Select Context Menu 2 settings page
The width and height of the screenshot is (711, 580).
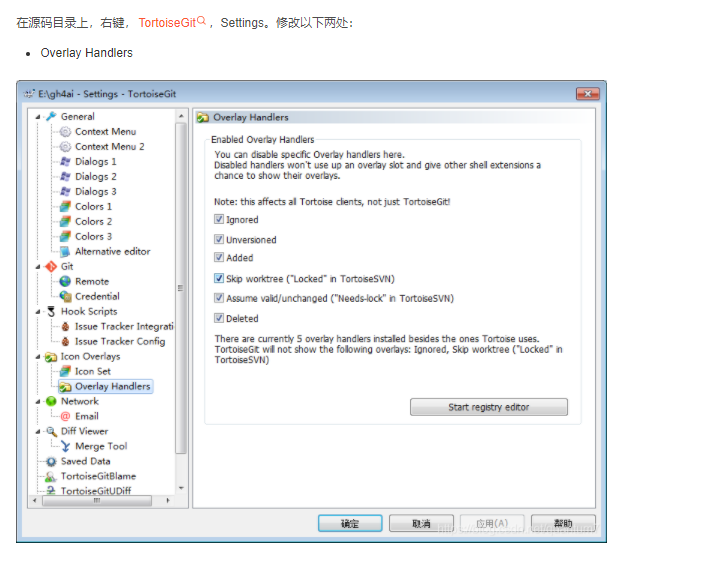tap(110, 146)
